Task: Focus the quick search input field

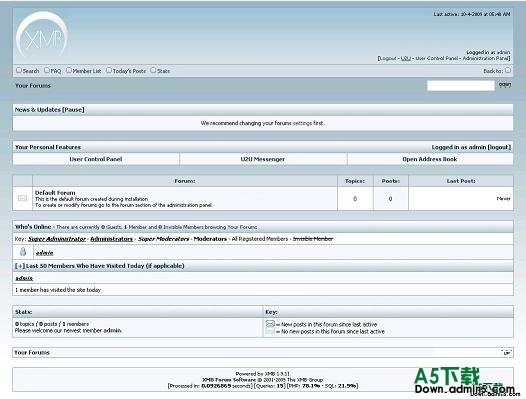Action: click(x=461, y=86)
